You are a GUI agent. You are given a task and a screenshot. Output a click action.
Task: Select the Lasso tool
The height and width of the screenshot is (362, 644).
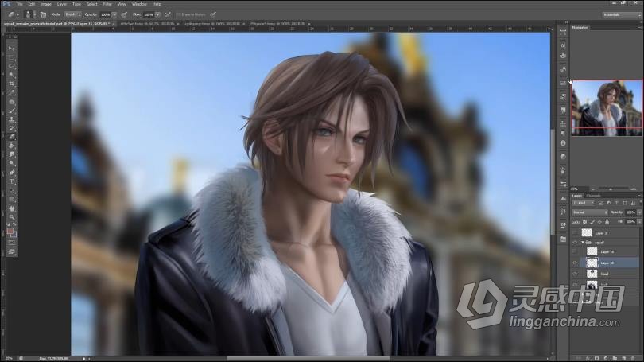(x=11, y=66)
